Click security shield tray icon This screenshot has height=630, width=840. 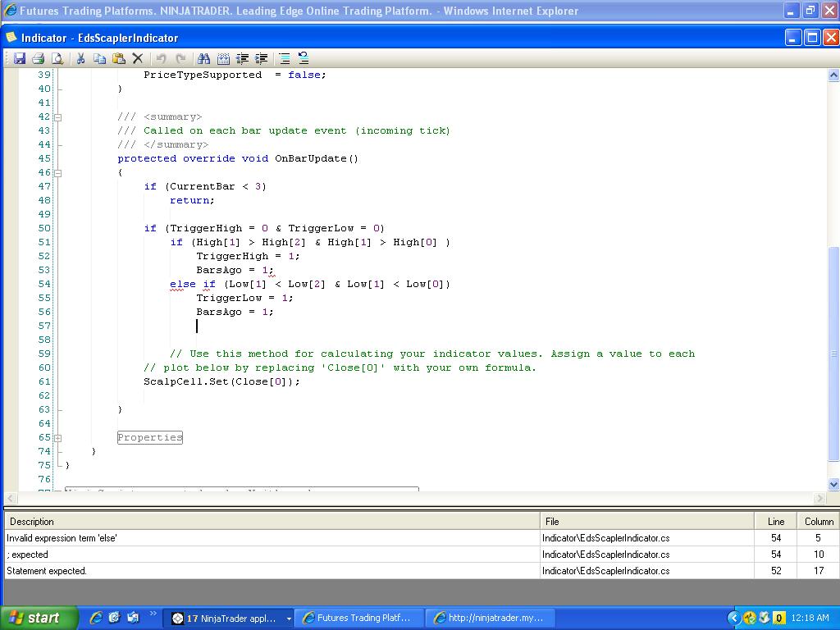point(765,619)
